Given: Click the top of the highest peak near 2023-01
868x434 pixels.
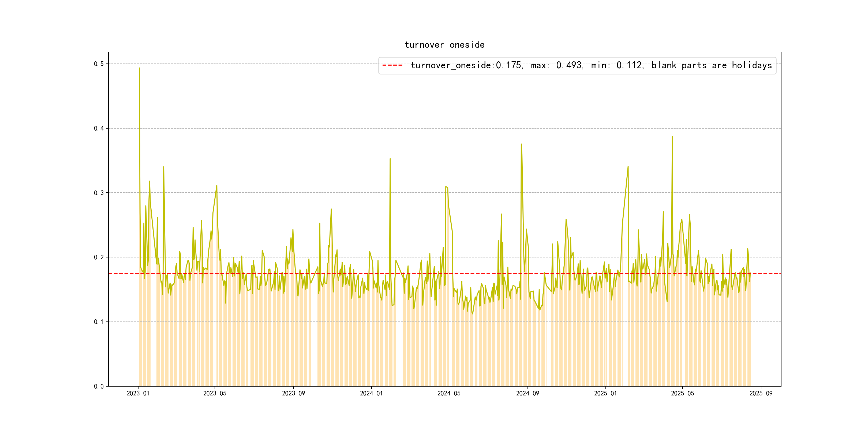Looking at the screenshot, I should tap(139, 68).
